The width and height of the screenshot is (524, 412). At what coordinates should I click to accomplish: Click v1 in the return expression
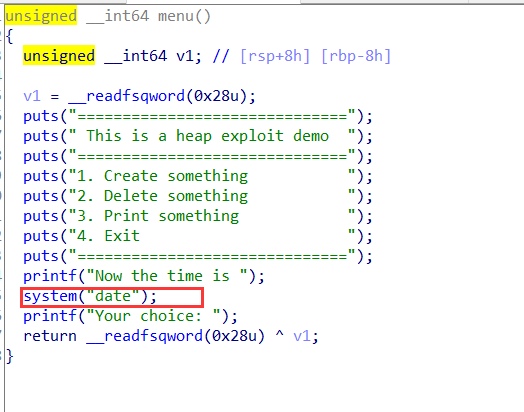(302, 336)
